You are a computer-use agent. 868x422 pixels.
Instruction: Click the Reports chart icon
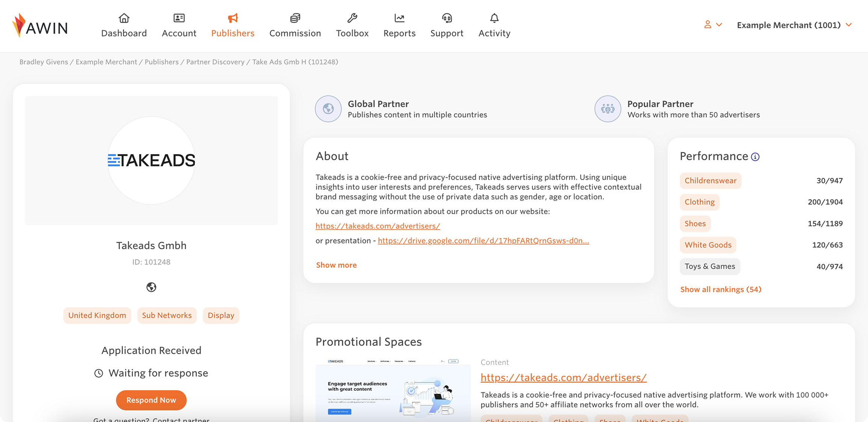coord(399,18)
